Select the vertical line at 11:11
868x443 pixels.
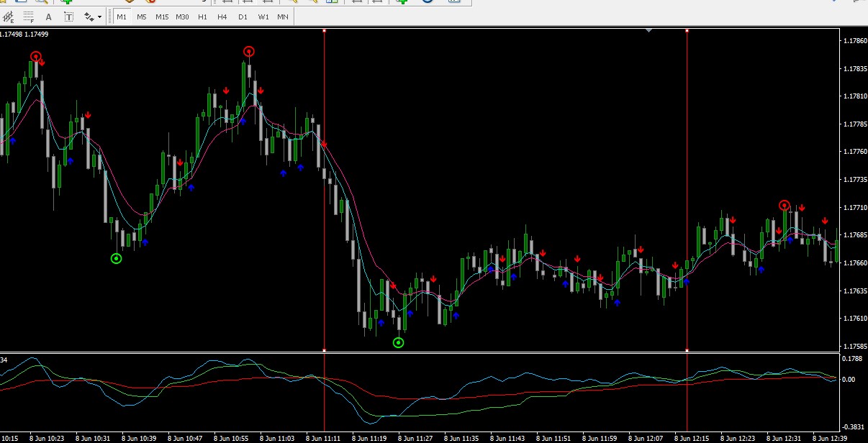pyautogui.click(x=324, y=191)
